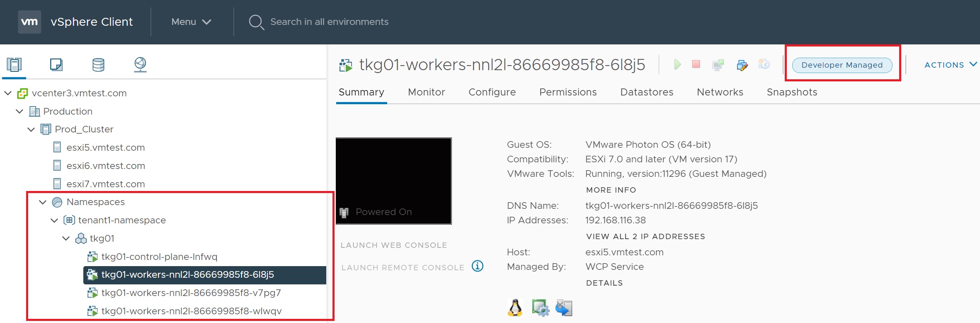Open the Menu dropdown in header
The height and width of the screenshot is (323, 980).
[191, 22]
